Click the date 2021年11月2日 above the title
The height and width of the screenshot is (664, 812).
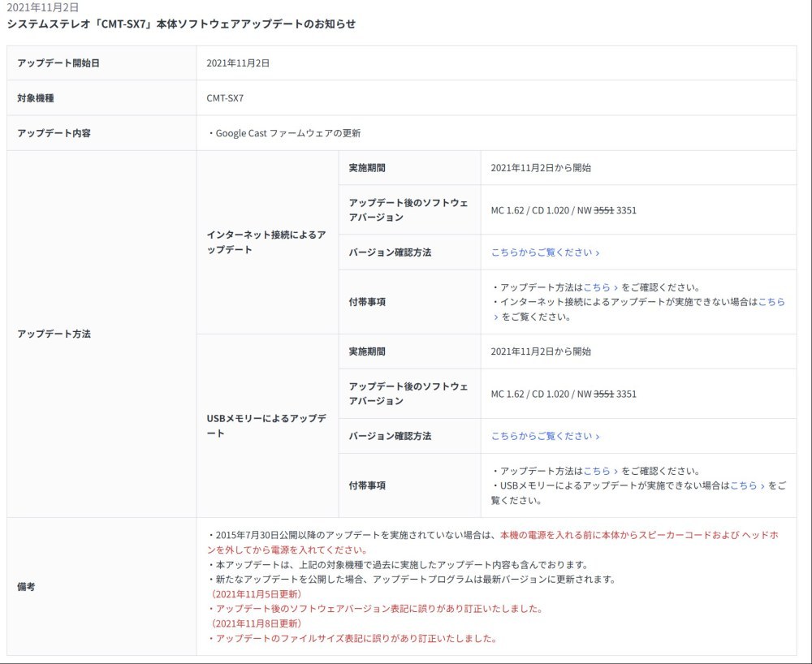(x=42, y=8)
